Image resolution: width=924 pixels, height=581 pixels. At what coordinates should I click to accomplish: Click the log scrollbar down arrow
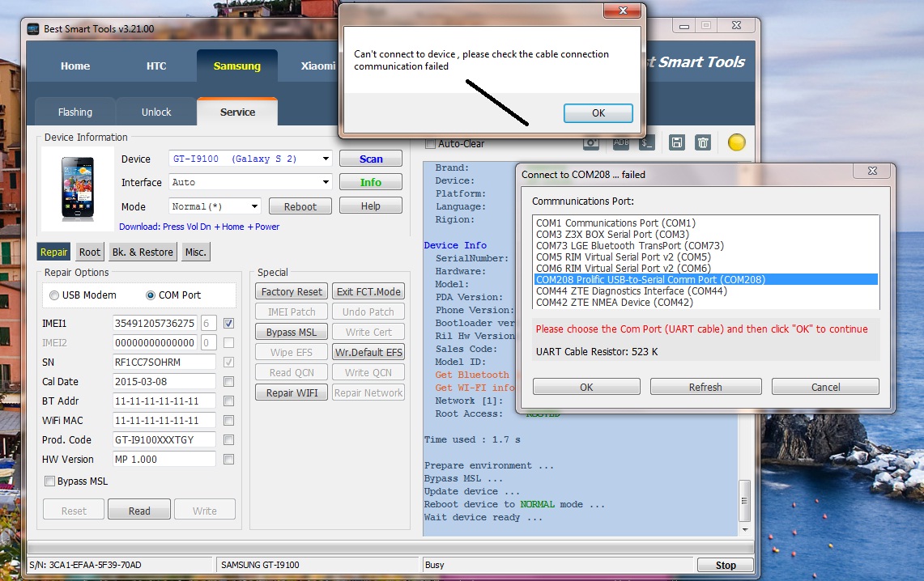(x=744, y=529)
